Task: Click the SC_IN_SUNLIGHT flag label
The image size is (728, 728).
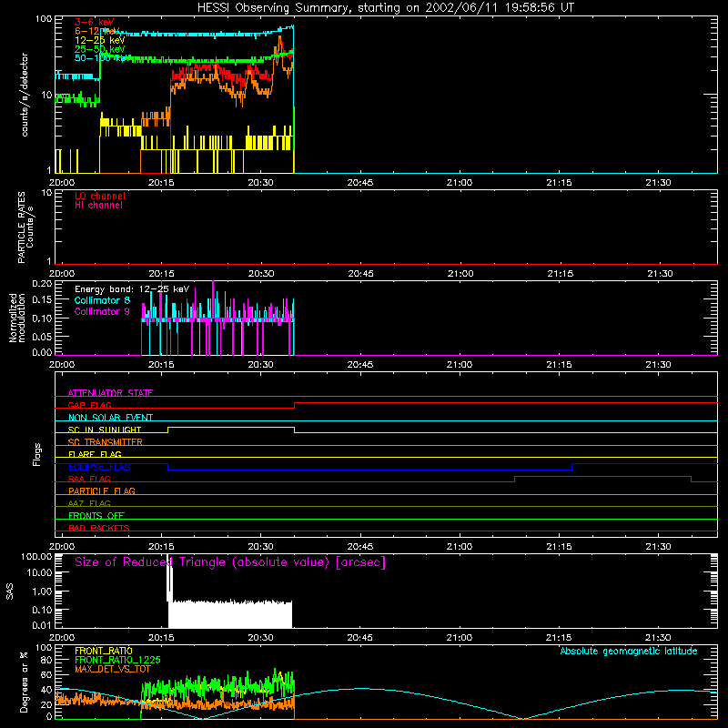Action: click(105, 430)
